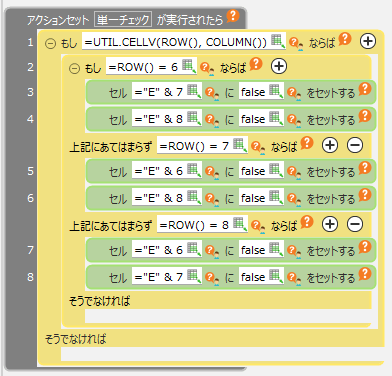The width and height of the screenshot is (392, 376).
Task: Open help icon on the =ROW() = 7 row
Action: pos(307,142)
